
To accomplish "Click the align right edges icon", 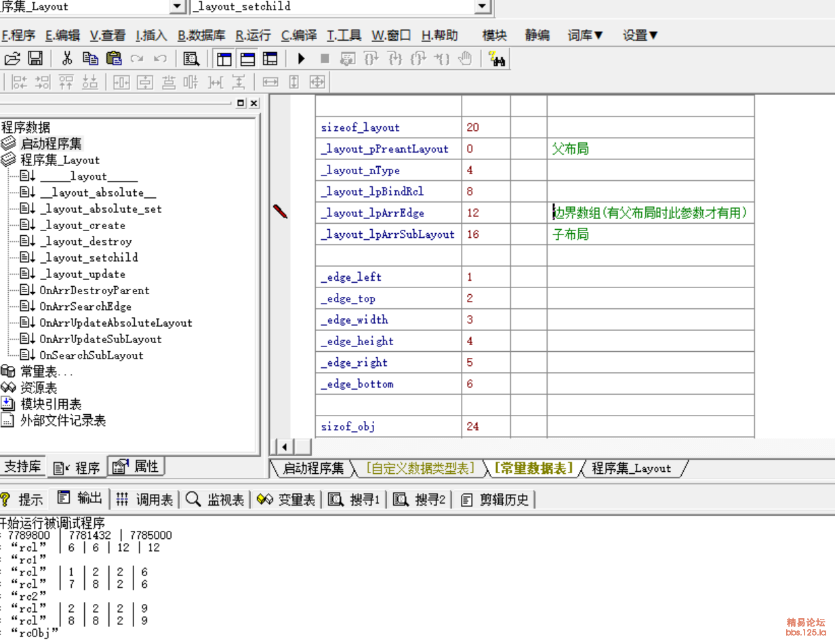I will pos(43,83).
